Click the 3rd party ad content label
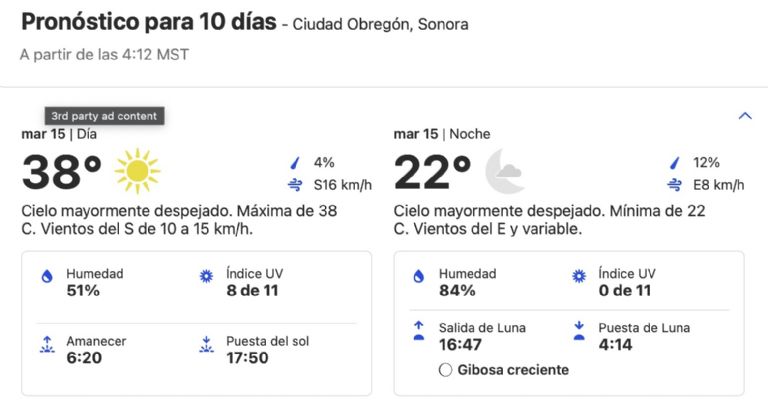This screenshot has height=412, width=768. pos(104,116)
